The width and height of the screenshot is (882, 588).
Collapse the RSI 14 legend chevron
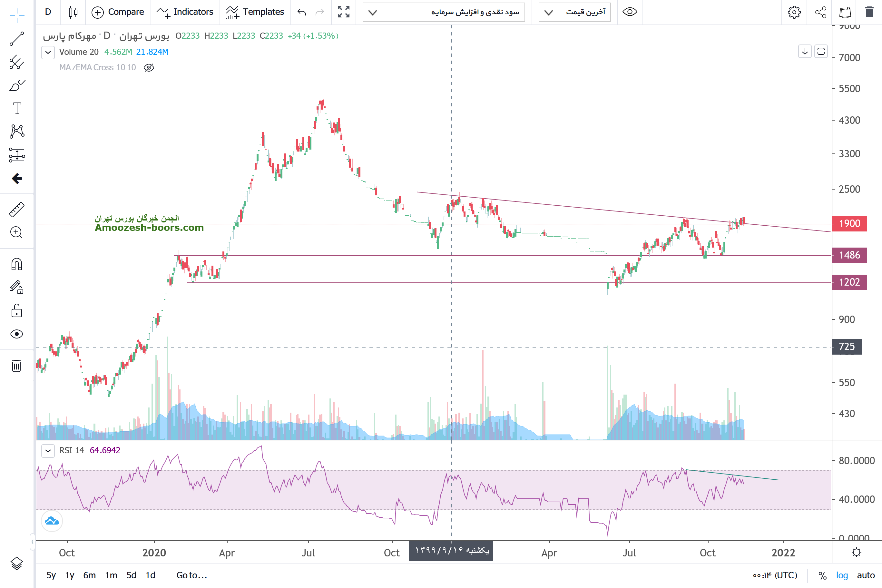(x=48, y=450)
